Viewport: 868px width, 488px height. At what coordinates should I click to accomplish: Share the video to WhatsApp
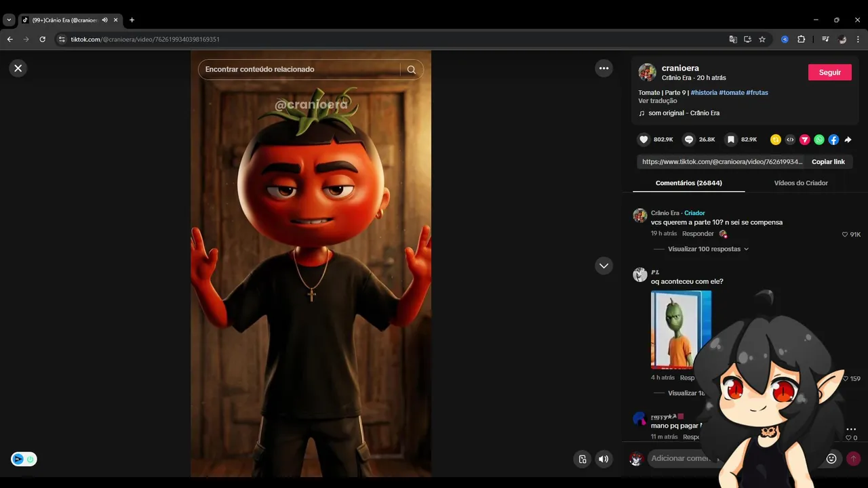(x=819, y=140)
